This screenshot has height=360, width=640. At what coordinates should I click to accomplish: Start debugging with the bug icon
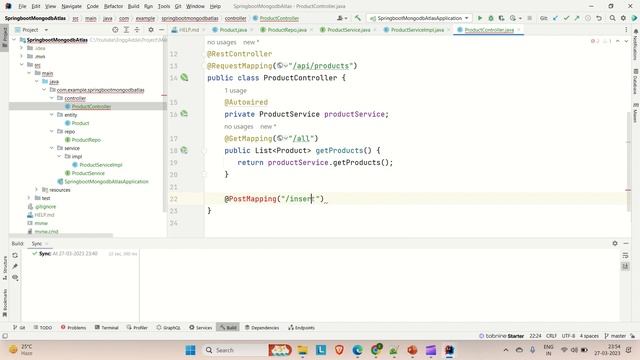coord(491,18)
